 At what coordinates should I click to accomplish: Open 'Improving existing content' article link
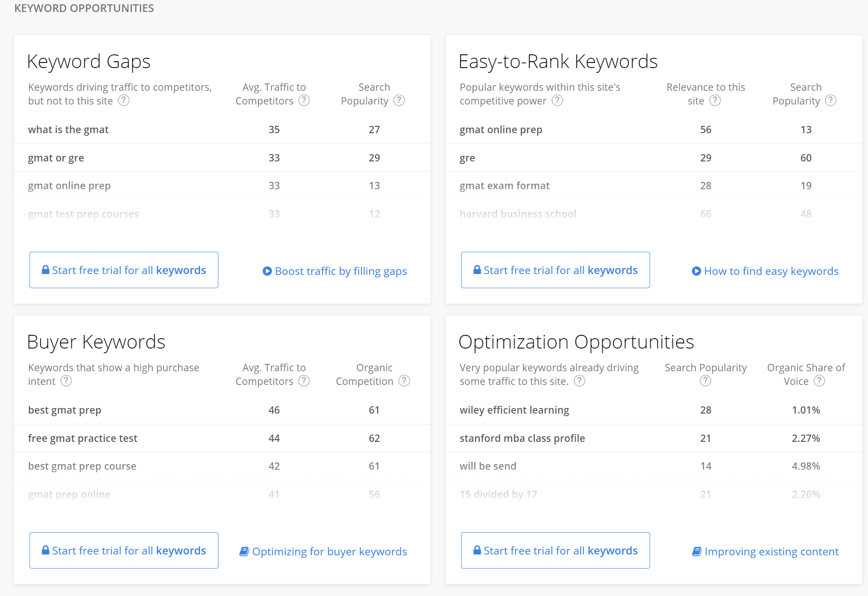[x=765, y=551]
